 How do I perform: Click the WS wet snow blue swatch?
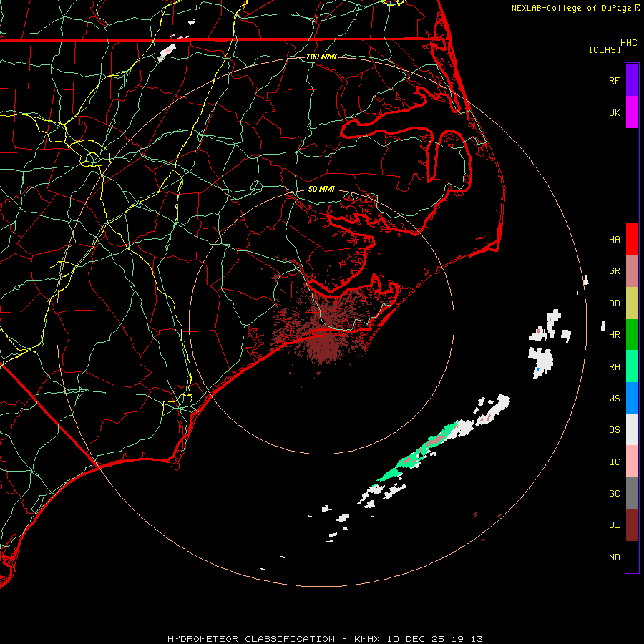[632, 398]
